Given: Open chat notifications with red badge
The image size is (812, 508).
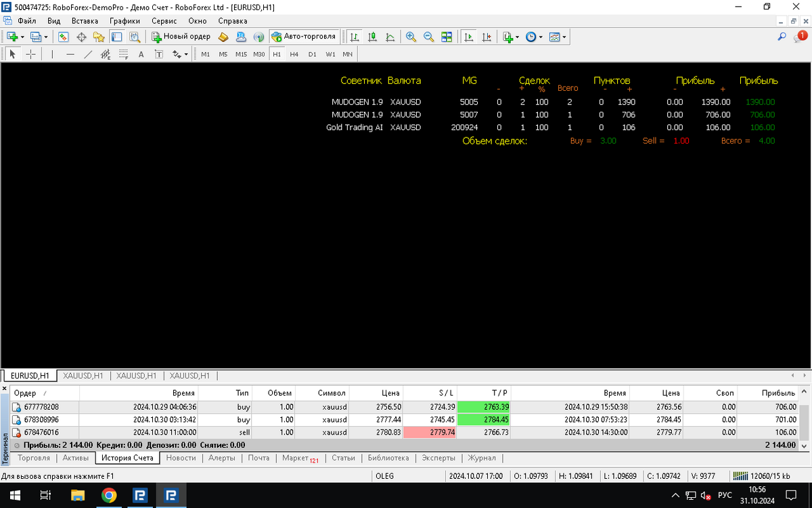Looking at the screenshot, I should (800, 37).
